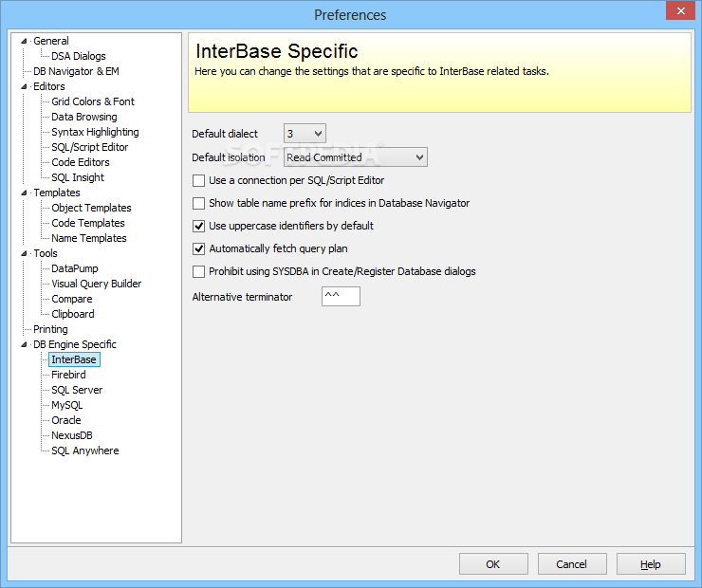Open Object Templates page
Screen dimensions: 702x588
tap(91, 208)
